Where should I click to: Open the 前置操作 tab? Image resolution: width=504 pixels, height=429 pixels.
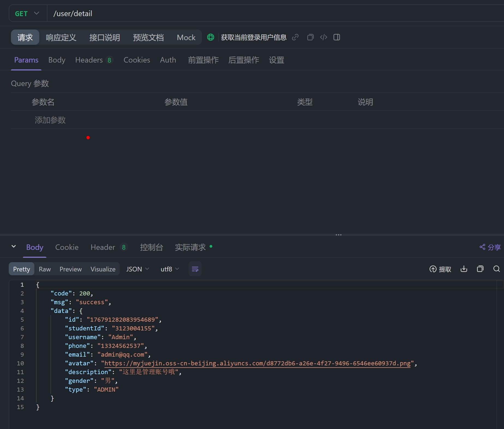[203, 60]
